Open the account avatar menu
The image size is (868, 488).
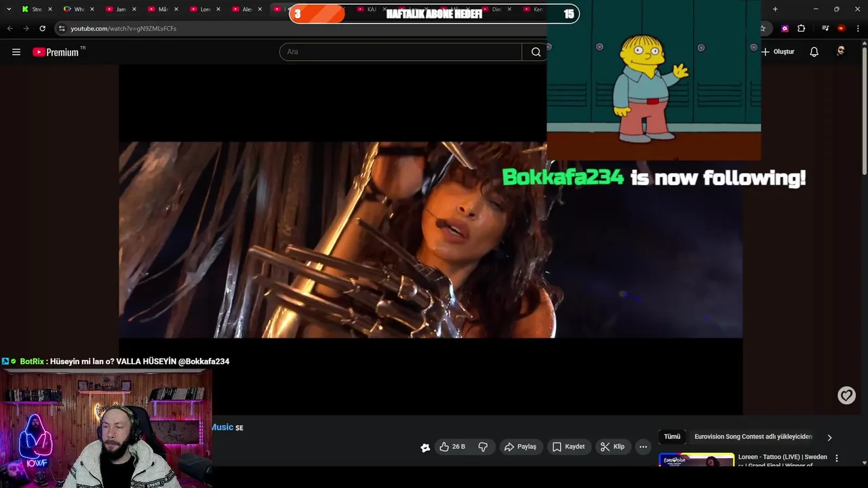pyautogui.click(x=841, y=52)
